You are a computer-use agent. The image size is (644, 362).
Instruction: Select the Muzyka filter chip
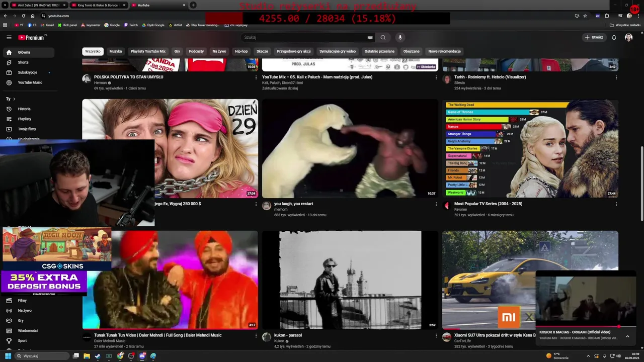point(116,51)
